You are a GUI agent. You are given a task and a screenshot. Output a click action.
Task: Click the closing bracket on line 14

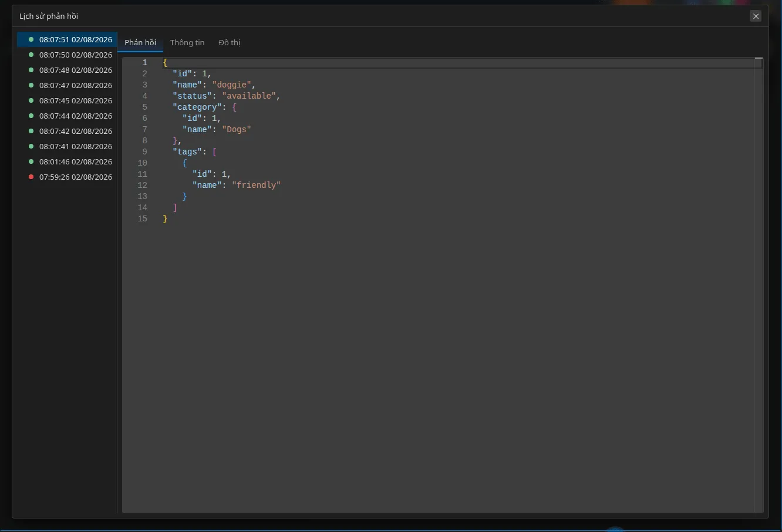175,207
